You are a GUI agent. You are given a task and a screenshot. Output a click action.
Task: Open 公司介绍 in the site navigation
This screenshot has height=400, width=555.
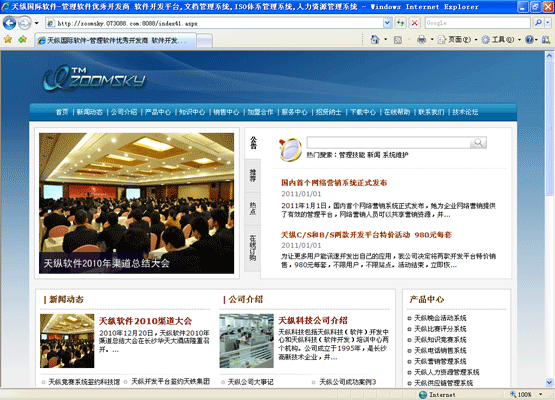coord(124,112)
